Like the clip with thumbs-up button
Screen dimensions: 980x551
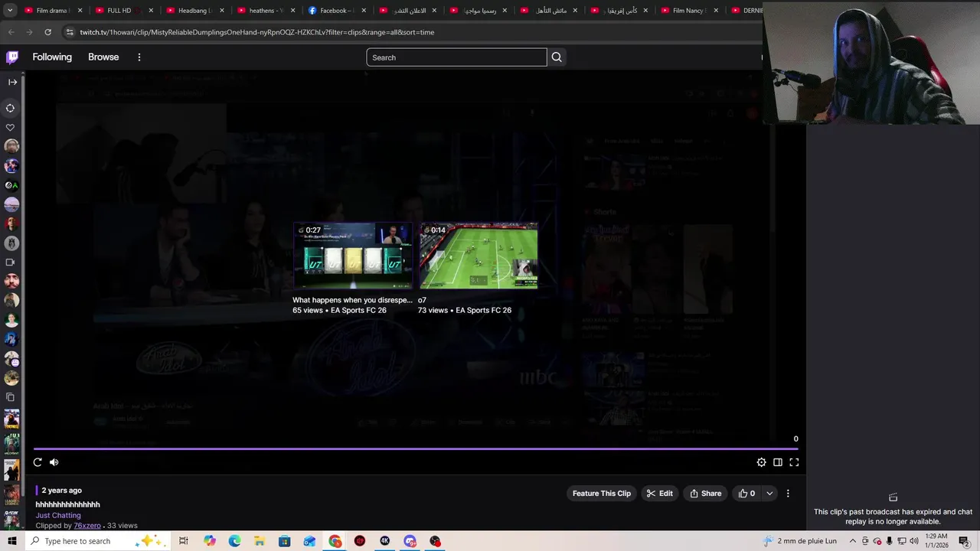pos(746,494)
